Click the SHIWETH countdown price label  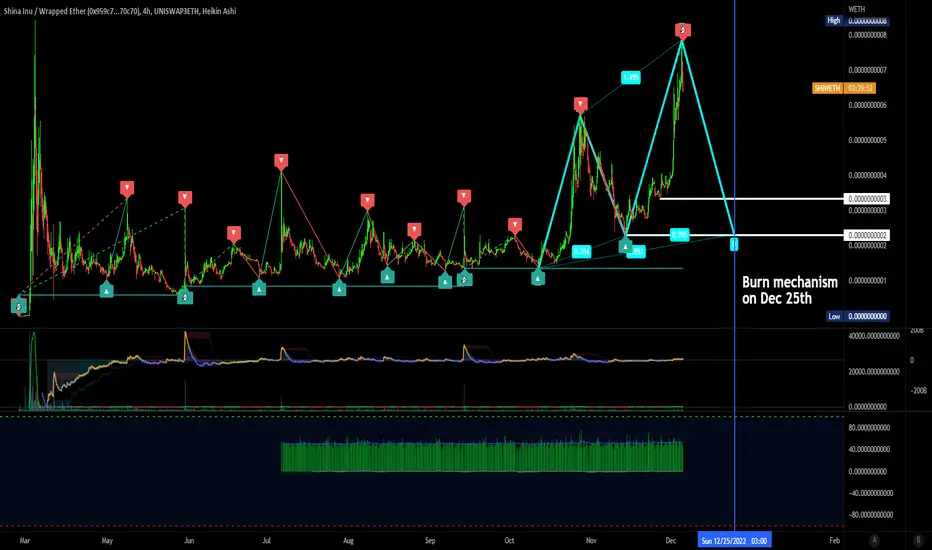[843, 88]
